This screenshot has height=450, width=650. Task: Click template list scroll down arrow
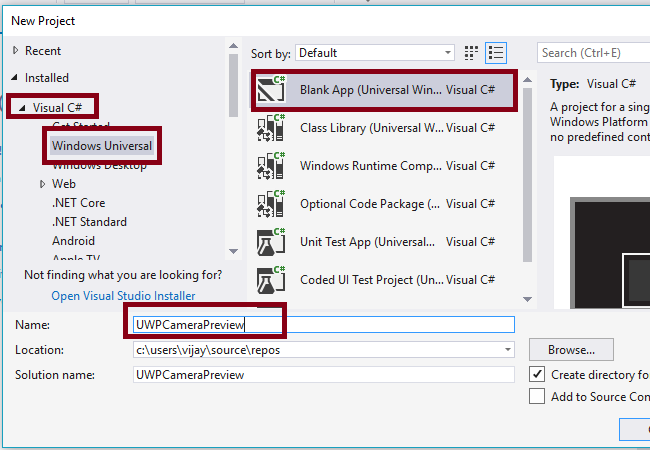click(527, 299)
